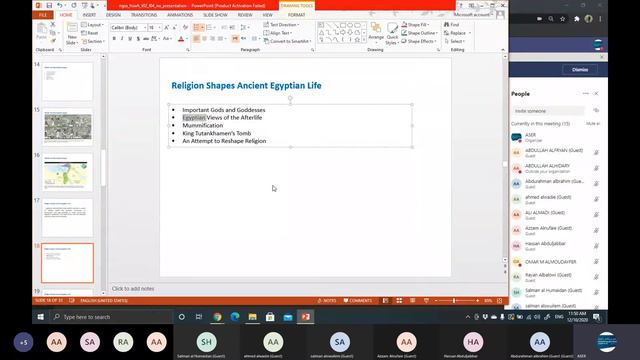Click the Find binoculars icon
Image resolution: width=640 pixels, height=360 pixels.
(x=447, y=24)
